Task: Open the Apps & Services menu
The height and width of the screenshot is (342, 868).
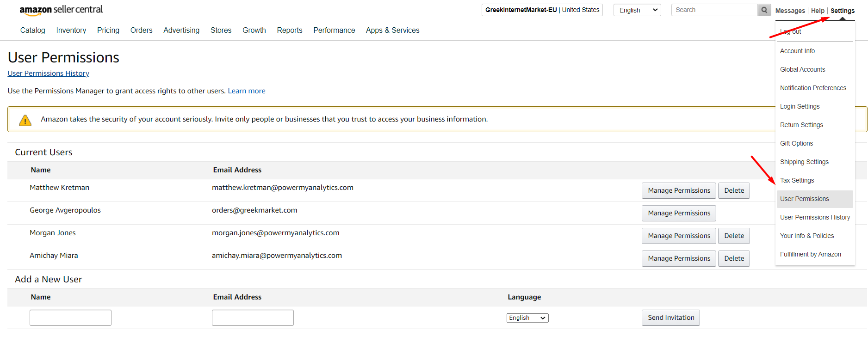Action: [393, 30]
